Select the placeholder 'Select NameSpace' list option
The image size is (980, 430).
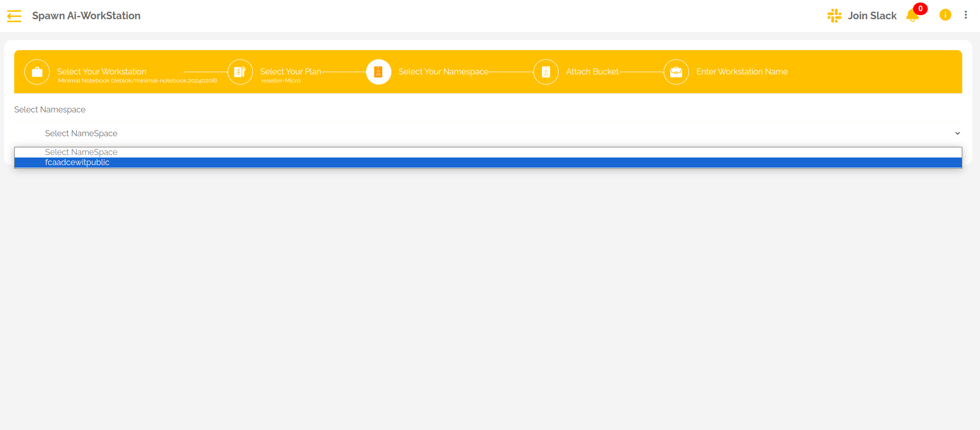pos(81,152)
